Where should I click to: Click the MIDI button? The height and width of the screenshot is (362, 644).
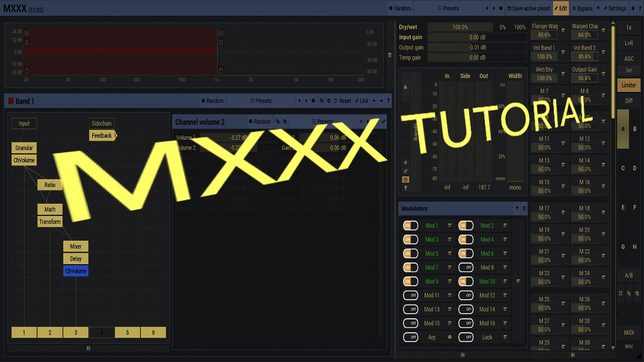pos(629,333)
